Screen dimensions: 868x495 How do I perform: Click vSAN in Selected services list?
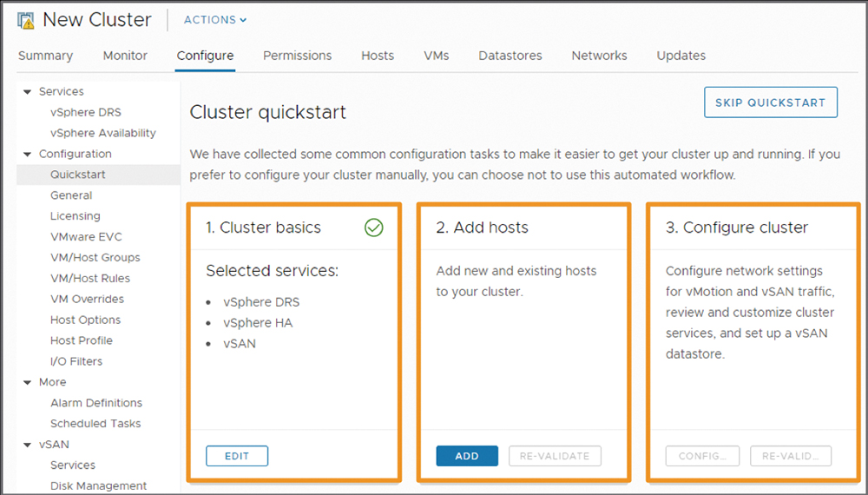(x=240, y=344)
